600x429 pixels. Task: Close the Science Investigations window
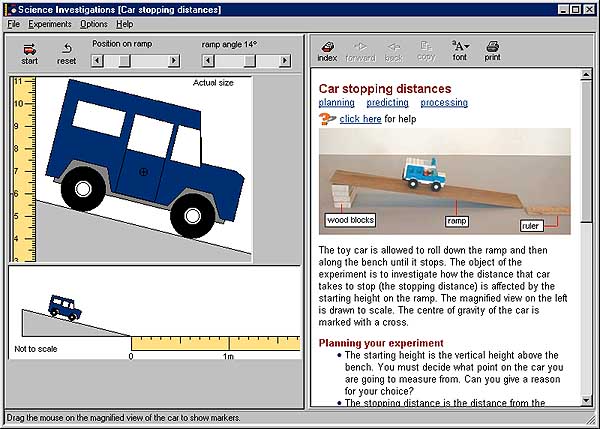pos(590,10)
